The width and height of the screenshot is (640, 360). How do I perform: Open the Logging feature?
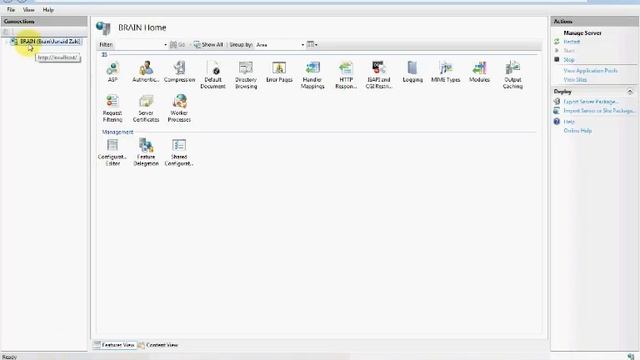point(412,72)
